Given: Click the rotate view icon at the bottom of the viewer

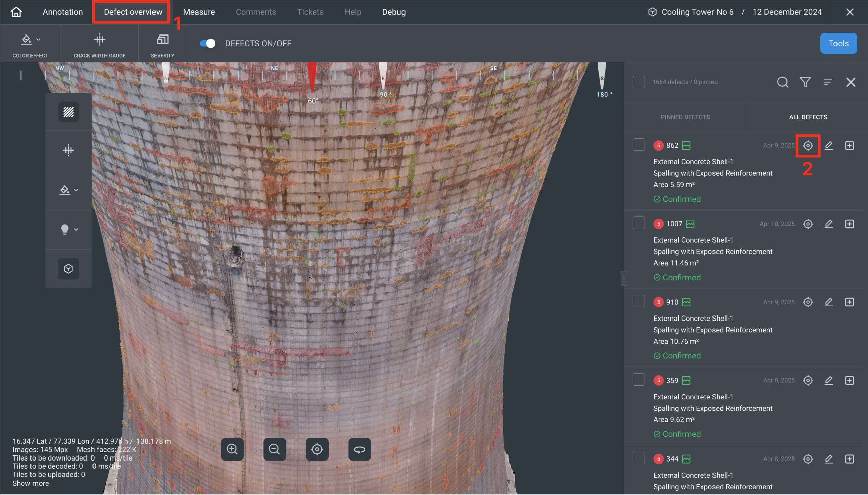Looking at the screenshot, I should 359,449.
